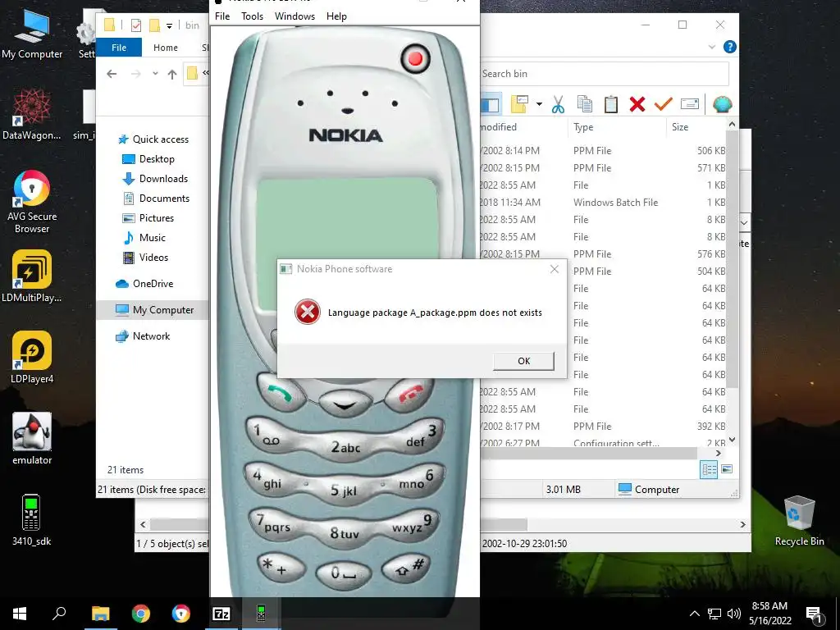Open the Help menu in the Nokia emulator
The image size is (840, 630).
(336, 16)
